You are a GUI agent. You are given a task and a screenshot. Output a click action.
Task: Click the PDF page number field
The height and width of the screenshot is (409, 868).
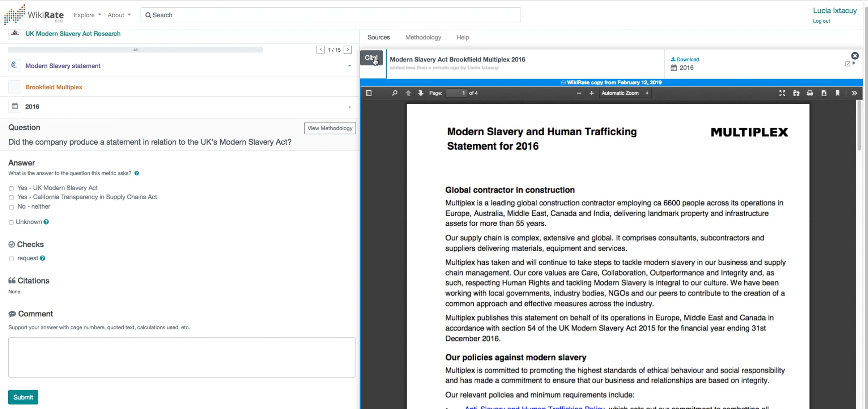click(x=456, y=93)
